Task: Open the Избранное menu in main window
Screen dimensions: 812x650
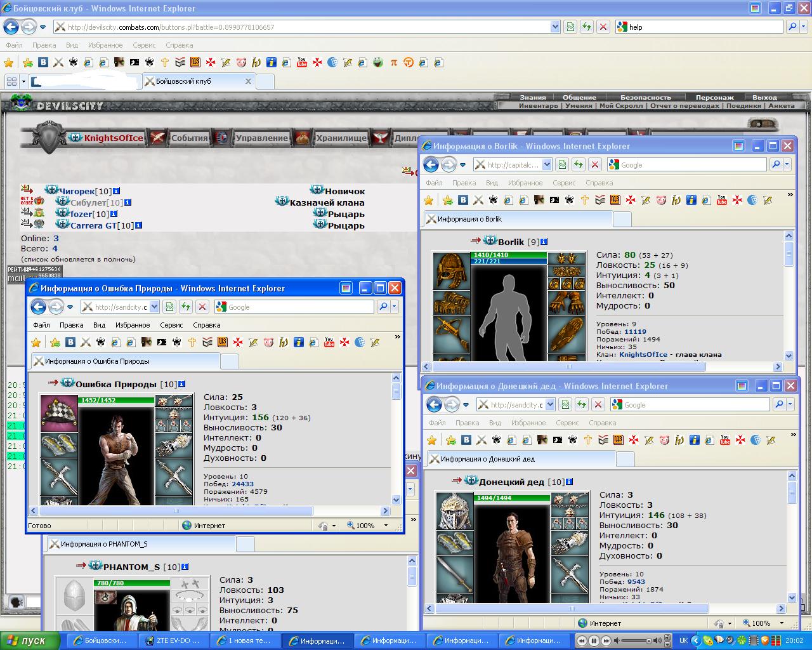Action: [x=105, y=45]
